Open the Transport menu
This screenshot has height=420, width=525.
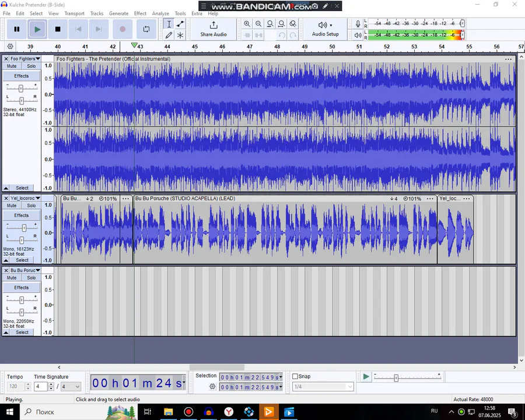74,13
